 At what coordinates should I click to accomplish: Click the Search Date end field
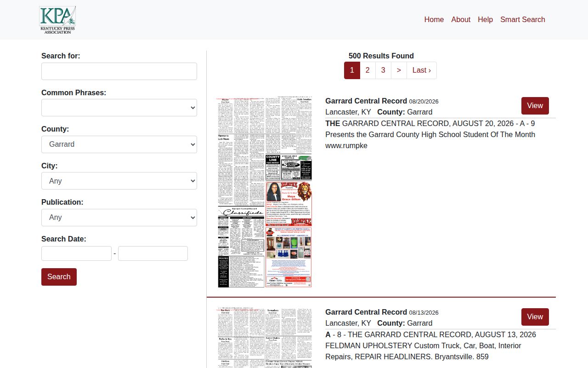click(153, 253)
